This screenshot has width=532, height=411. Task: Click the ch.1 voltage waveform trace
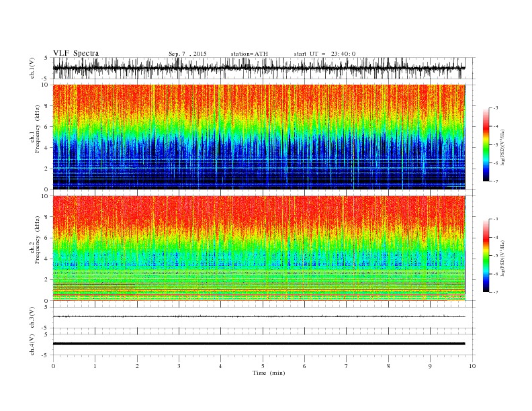(x=259, y=68)
